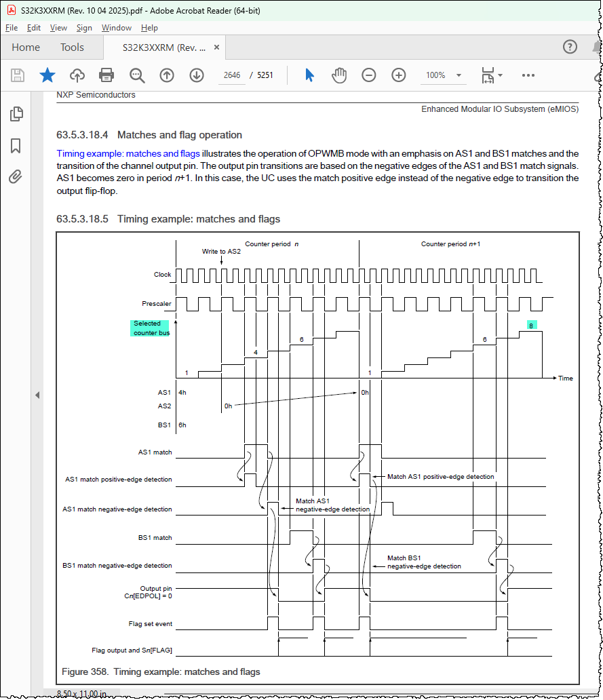This screenshot has width=603, height=700.
Task: Go to next page with the down arrow
Action: (x=197, y=75)
